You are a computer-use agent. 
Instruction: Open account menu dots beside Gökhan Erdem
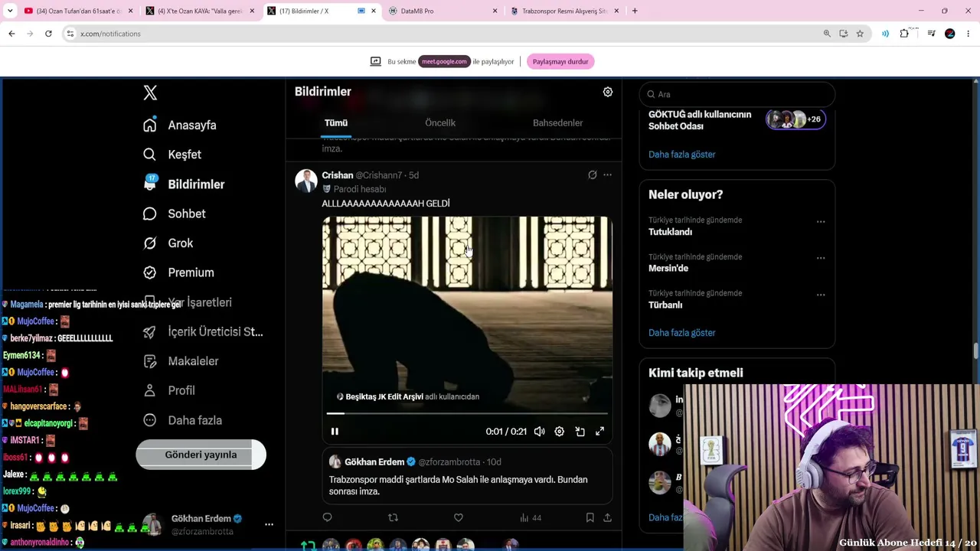pyautogui.click(x=269, y=525)
